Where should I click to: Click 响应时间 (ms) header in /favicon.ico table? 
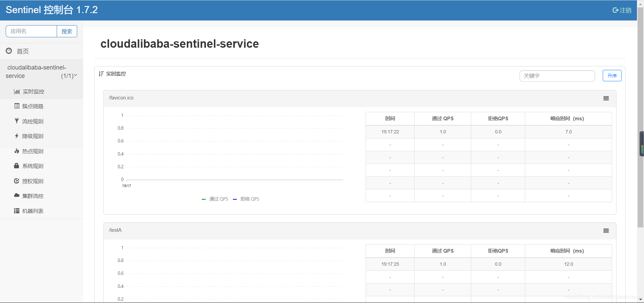[569, 119]
